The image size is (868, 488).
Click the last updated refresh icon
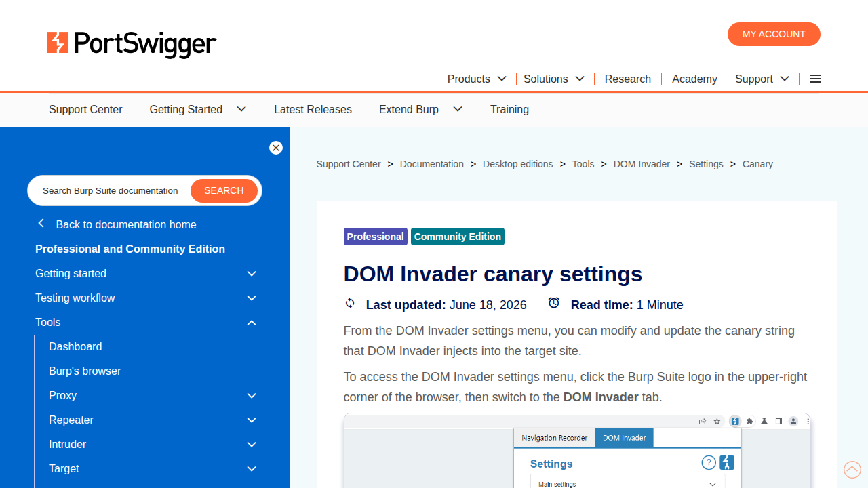(x=350, y=303)
